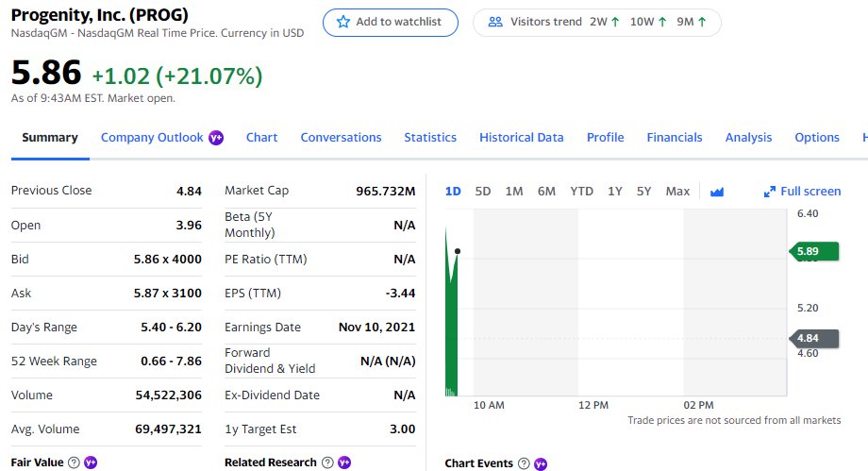This screenshot has height=471, width=868.
Task: Open the Company Outlook tab
Action: click(x=152, y=138)
